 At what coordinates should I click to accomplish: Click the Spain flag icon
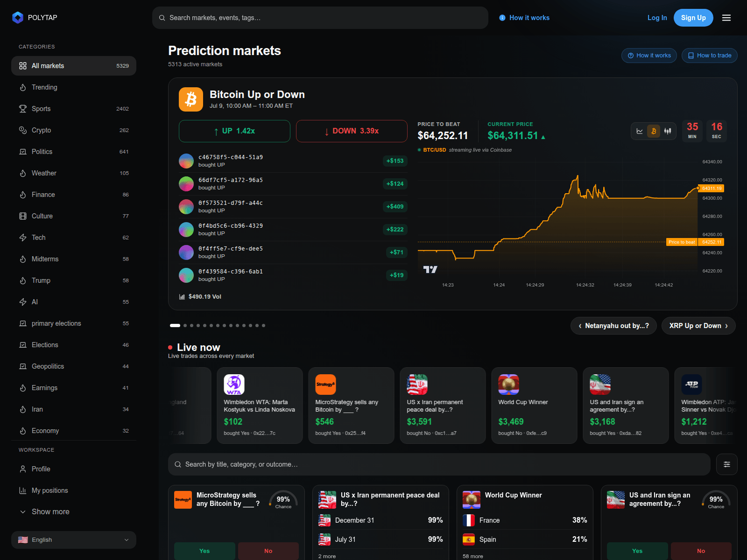tap(469, 539)
